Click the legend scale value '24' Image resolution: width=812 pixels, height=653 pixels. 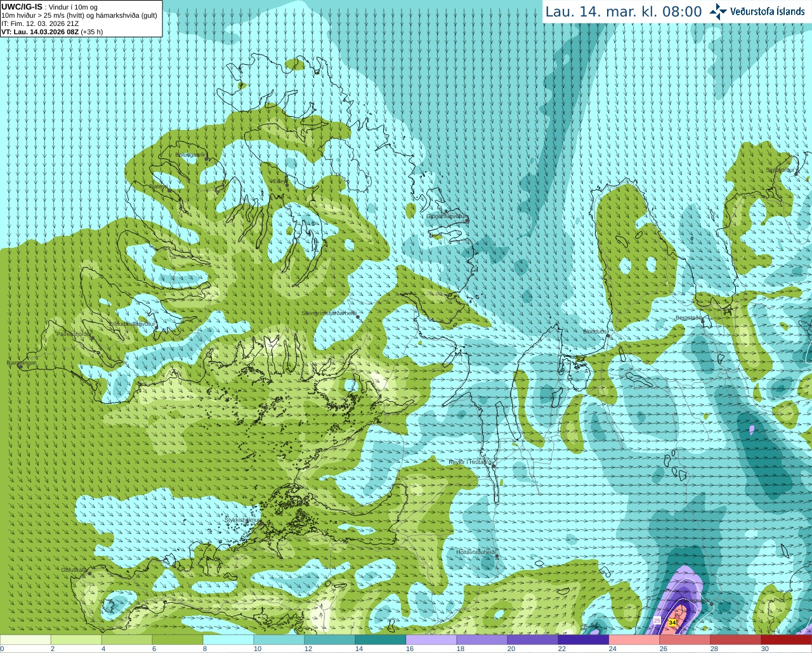(x=613, y=649)
